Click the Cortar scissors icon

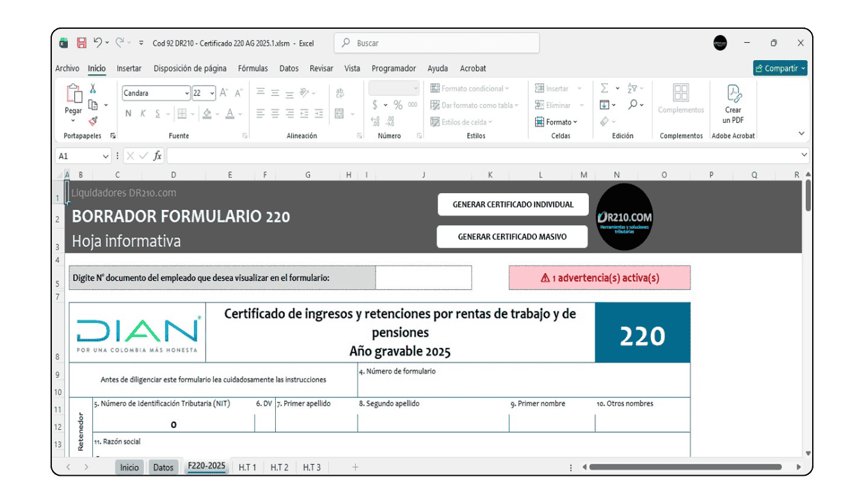pos(93,88)
